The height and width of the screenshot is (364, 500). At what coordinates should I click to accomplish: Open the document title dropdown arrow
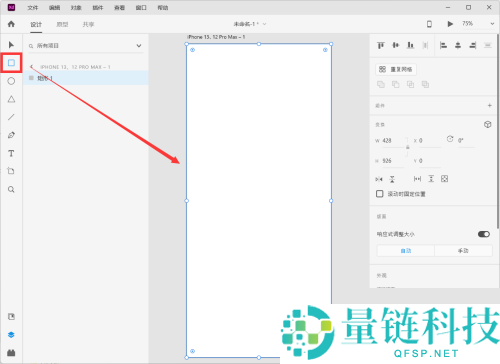tap(265, 24)
